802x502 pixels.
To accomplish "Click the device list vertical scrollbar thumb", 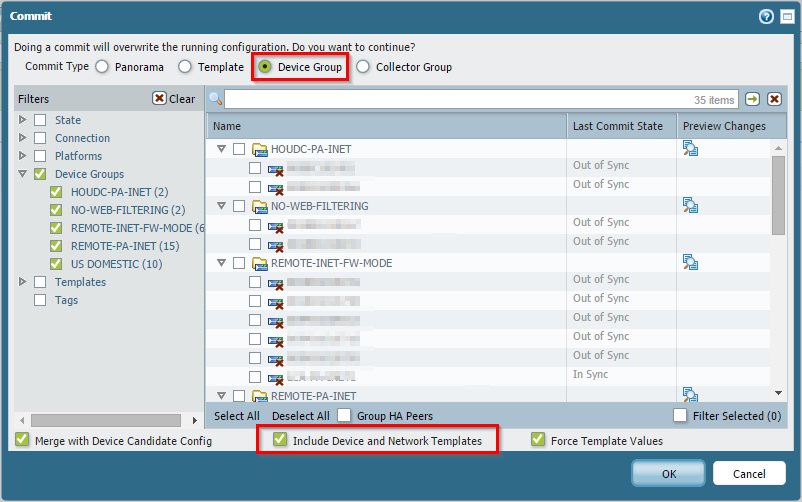I will 778,195.
